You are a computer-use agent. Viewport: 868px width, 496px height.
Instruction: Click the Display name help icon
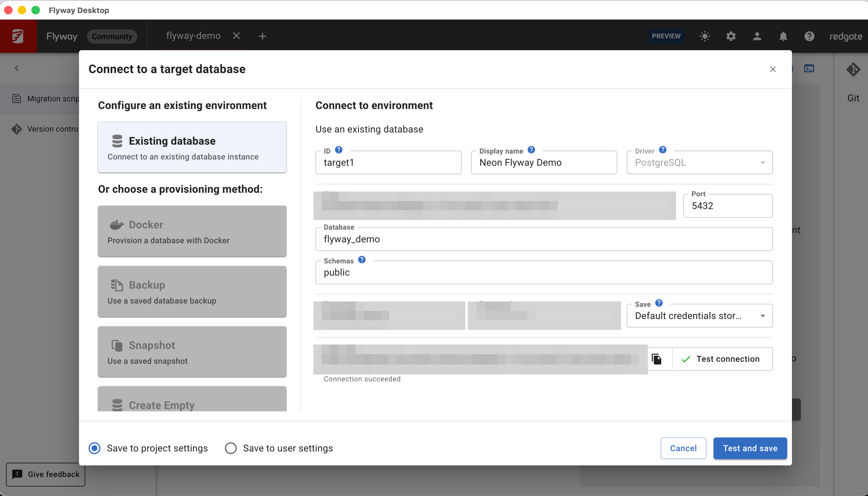(x=531, y=150)
